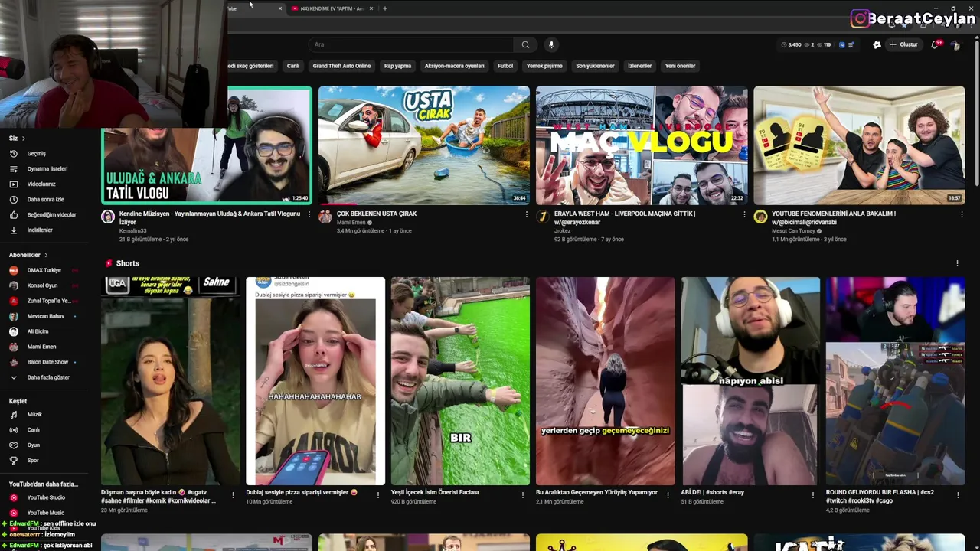This screenshot has height=551, width=980.
Task: Open options menu for Uludağ & Ankara vlog
Action: 309,214
